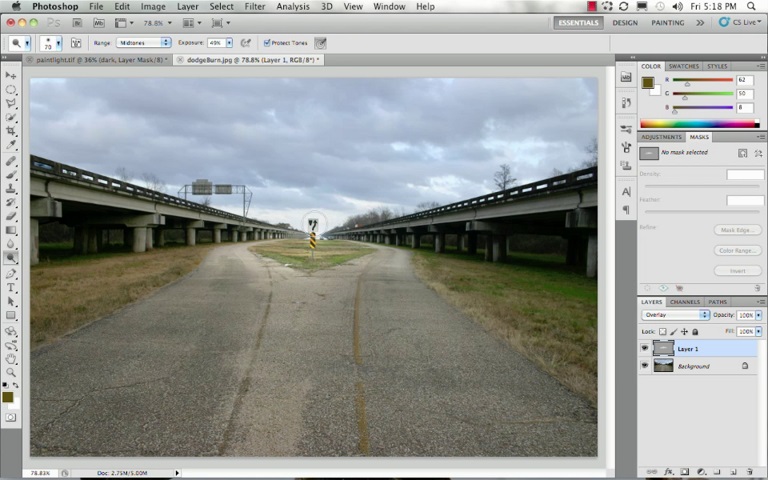Screen dimensions: 768x480
Task: Click the color spectrum ramp
Action: click(x=700, y=124)
